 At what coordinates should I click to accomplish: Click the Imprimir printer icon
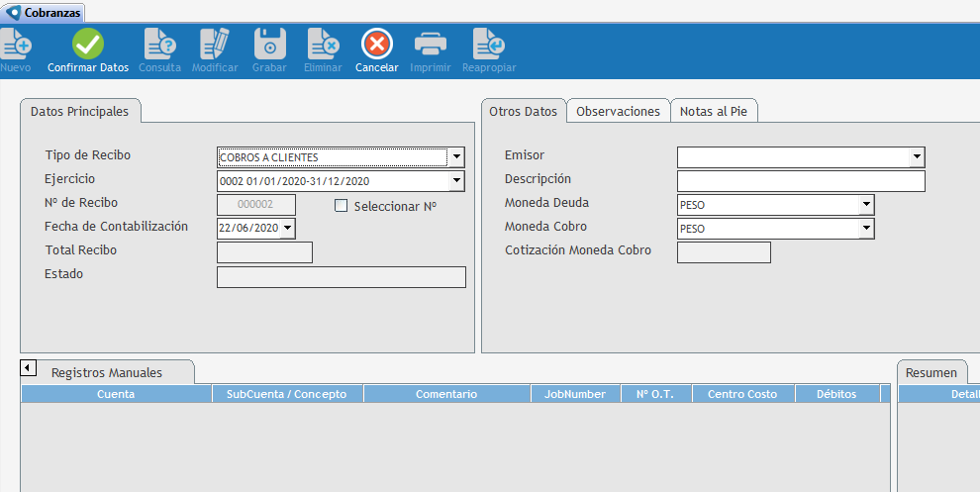coord(431,45)
